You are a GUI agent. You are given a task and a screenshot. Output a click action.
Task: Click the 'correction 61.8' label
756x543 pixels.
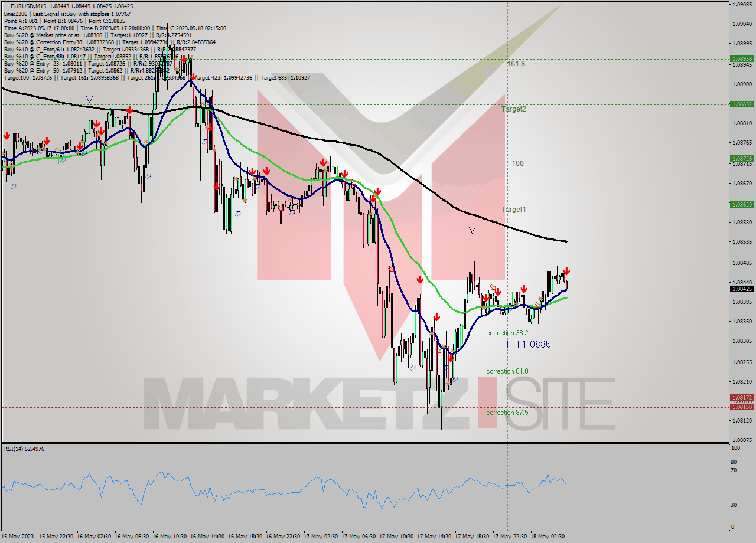tap(507, 371)
